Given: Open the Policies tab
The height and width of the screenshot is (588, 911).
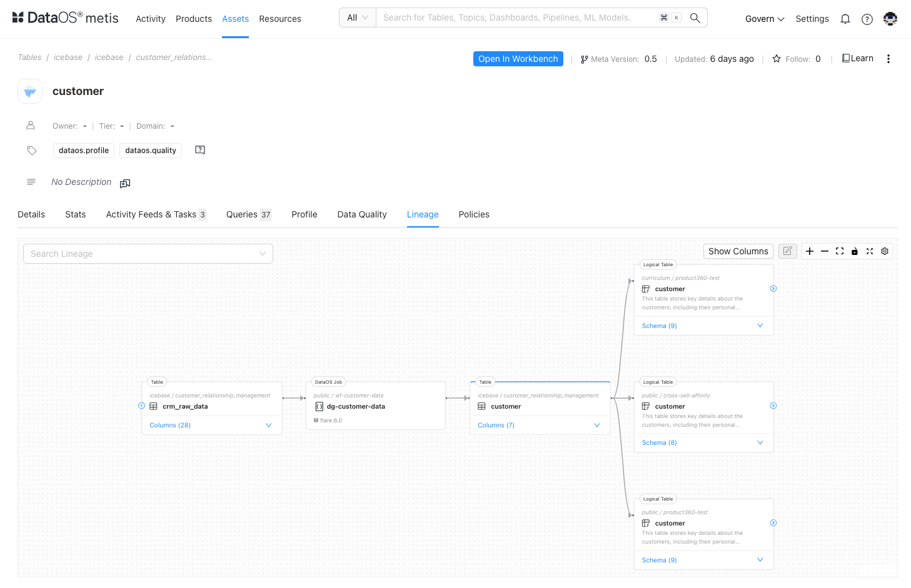Looking at the screenshot, I should click(x=474, y=214).
